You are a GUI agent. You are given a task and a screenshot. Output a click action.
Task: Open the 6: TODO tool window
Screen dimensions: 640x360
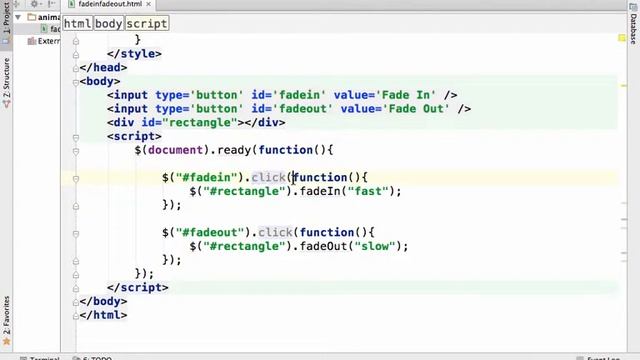pos(92,358)
